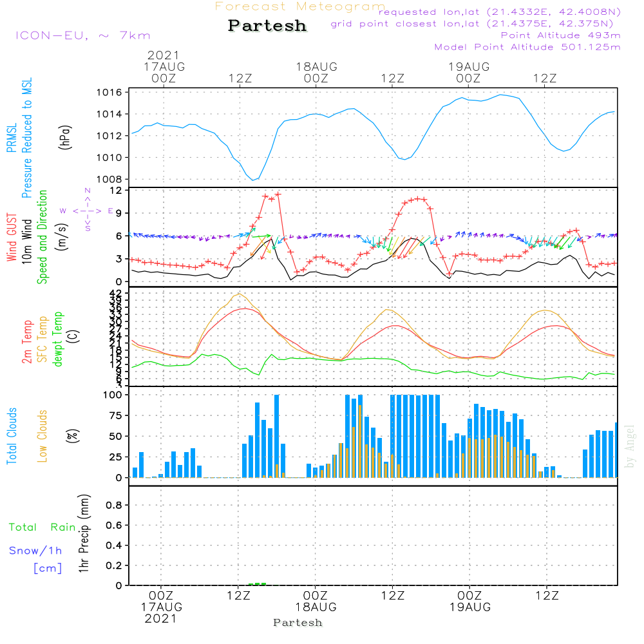Click 'Point Altitude 493m' text

click(560, 35)
